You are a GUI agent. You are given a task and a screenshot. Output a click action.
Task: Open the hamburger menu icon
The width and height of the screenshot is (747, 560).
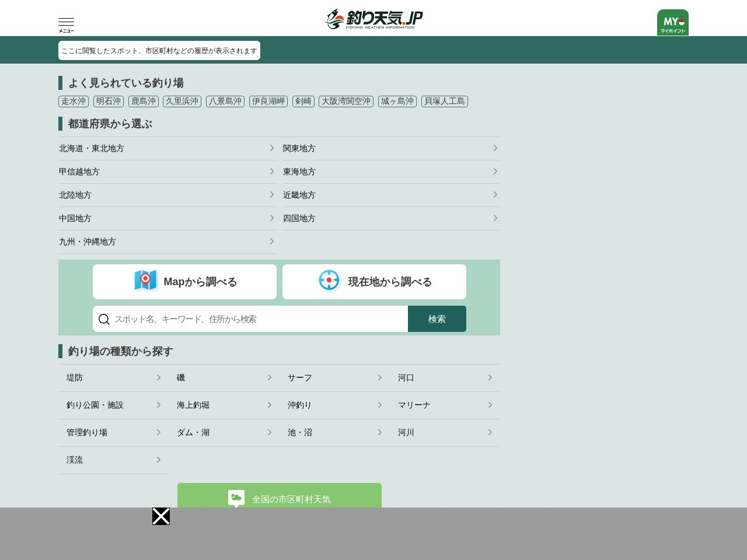[x=66, y=24]
